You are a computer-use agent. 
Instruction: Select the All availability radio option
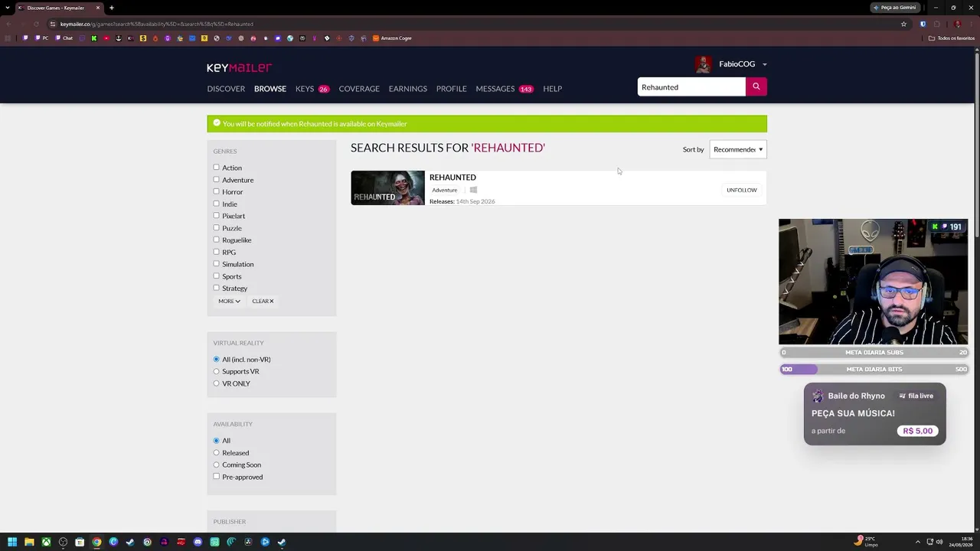coord(216,440)
